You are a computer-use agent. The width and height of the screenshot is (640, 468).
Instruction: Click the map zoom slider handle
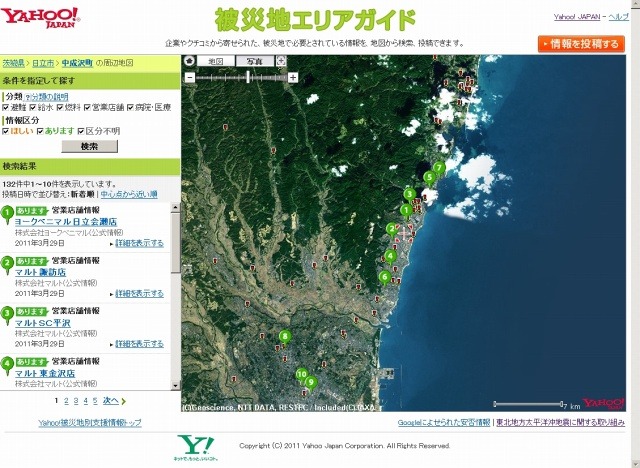(x=248, y=77)
